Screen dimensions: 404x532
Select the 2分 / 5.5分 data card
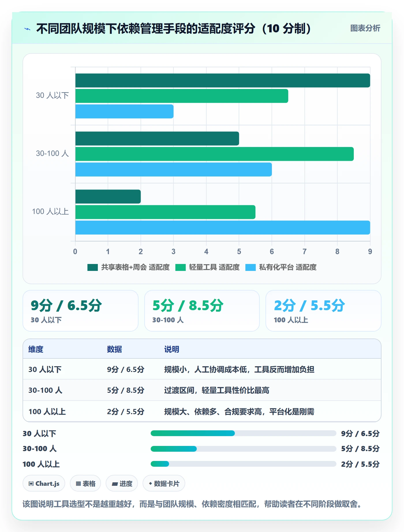(x=323, y=311)
